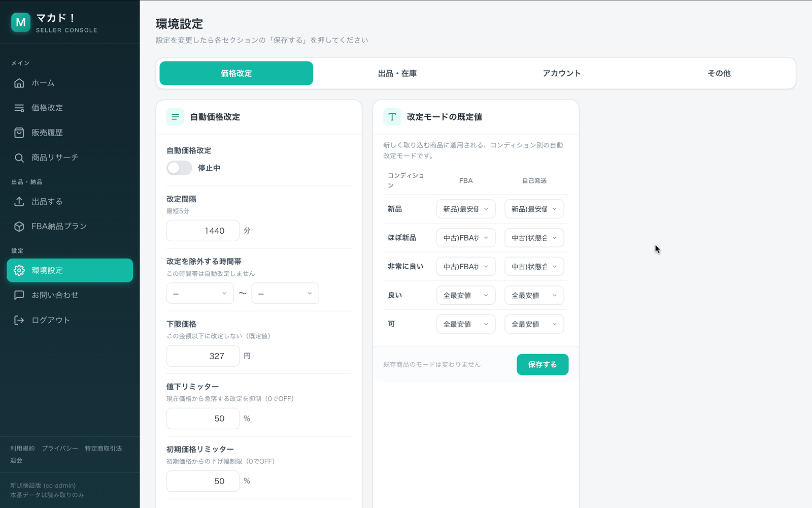This screenshot has width=812, height=508.
Task: Expand the 可 自己発送 mode dropdown
Action: (534, 324)
